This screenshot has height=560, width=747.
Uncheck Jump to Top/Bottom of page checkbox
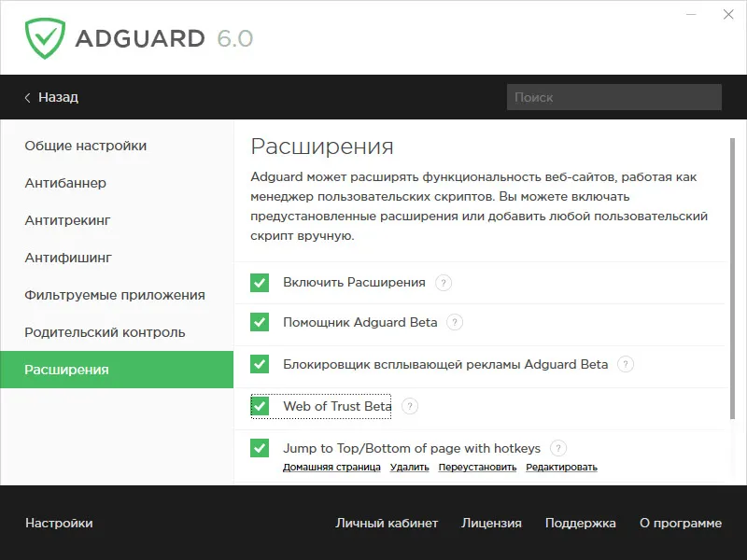click(x=260, y=448)
